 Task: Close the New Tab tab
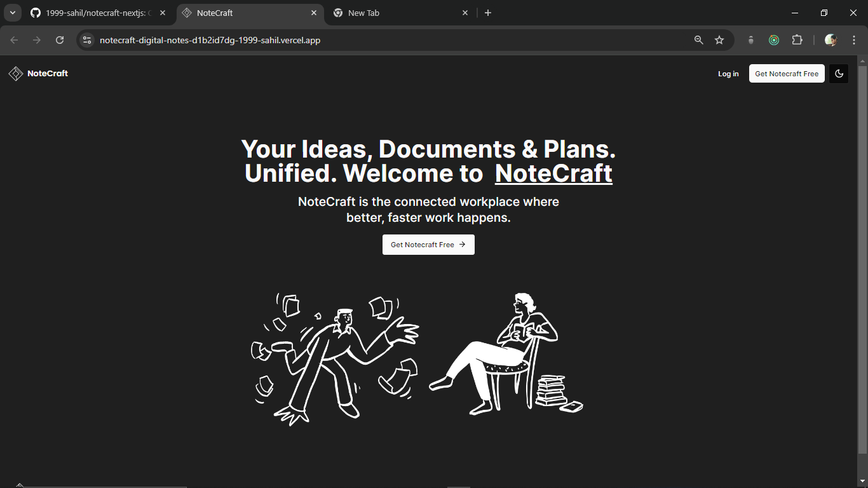pos(465,13)
